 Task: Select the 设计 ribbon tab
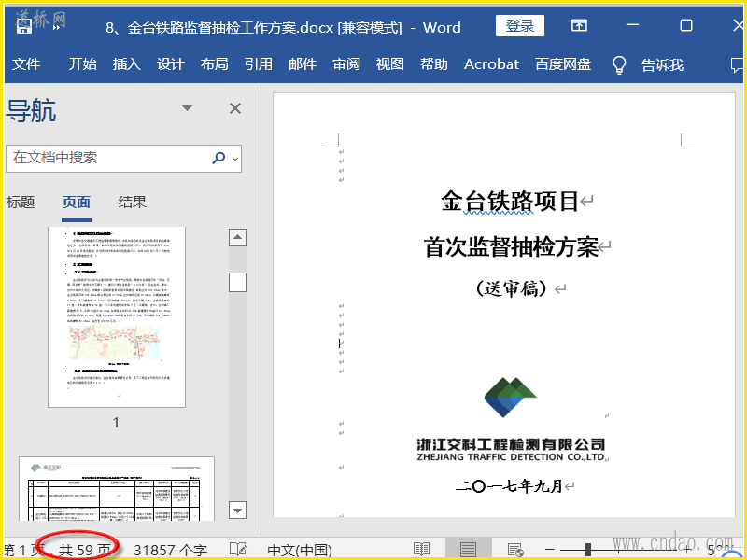click(171, 64)
